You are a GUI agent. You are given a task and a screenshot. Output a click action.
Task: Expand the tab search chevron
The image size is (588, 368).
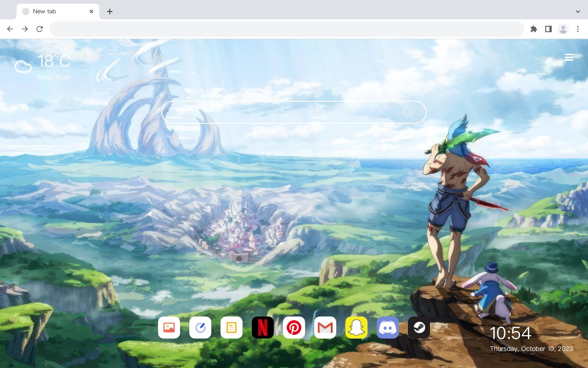(x=578, y=11)
